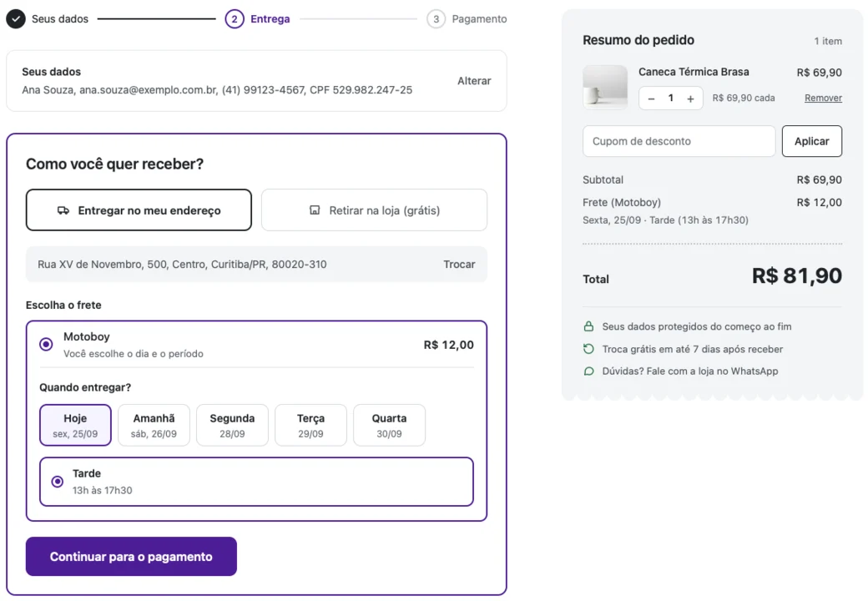The image size is (868, 601).
Task: Click the padlock security icon
Action: point(588,326)
